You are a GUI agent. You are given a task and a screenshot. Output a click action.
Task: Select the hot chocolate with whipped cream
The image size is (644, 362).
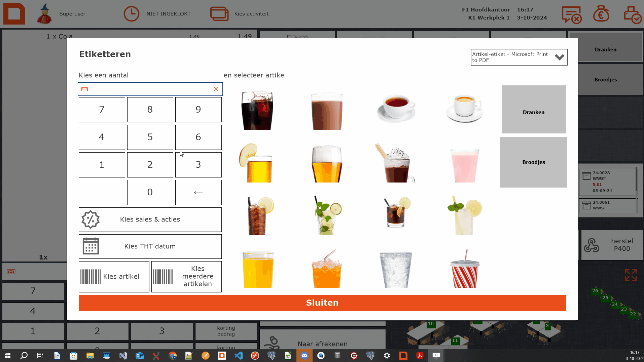395,163
